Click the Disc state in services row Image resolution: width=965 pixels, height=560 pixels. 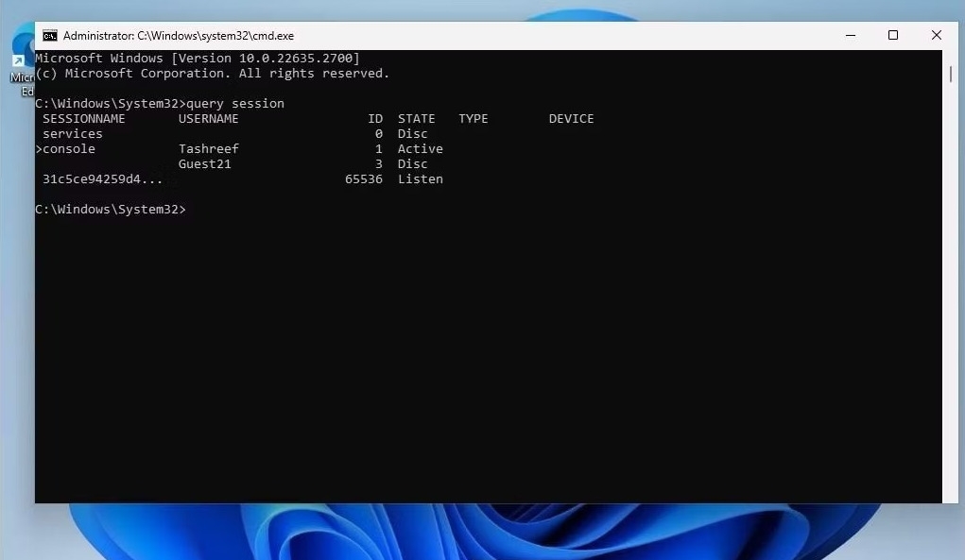coord(412,133)
